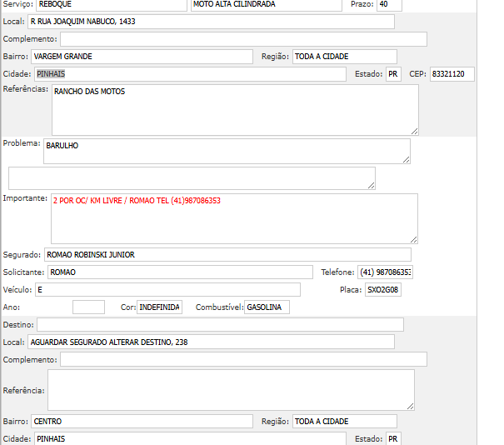This screenshot has width=504, height=445.
Task: Focus the Bairro field containing CENTRO
Action: (141, 422)
